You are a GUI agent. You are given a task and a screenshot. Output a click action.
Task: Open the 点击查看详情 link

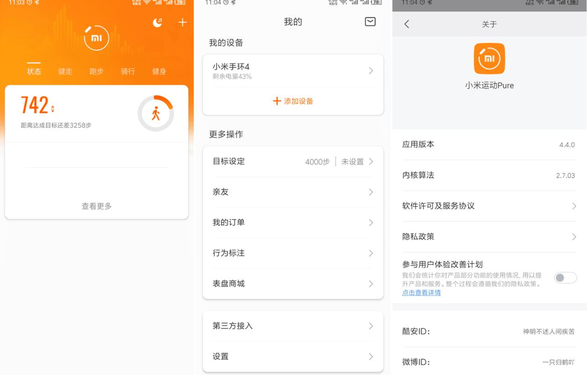pos(421,293)
